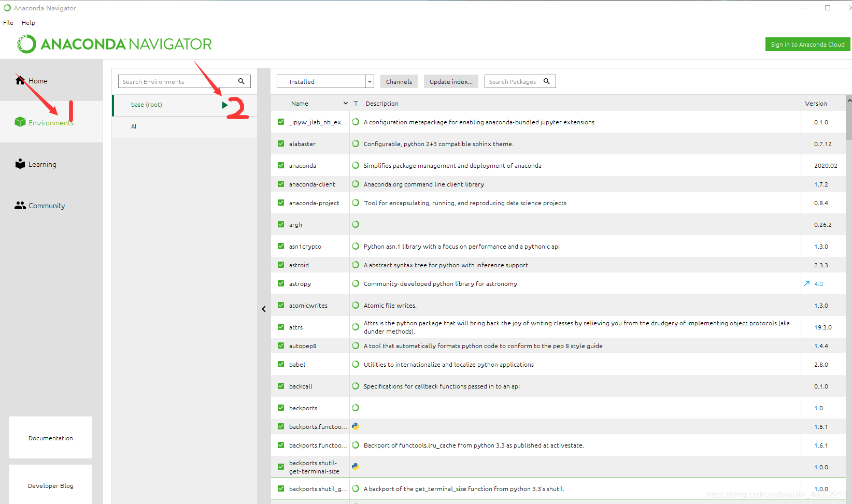Switch to the Environments tab
The image size is (852, 504).
click(51, 122)
